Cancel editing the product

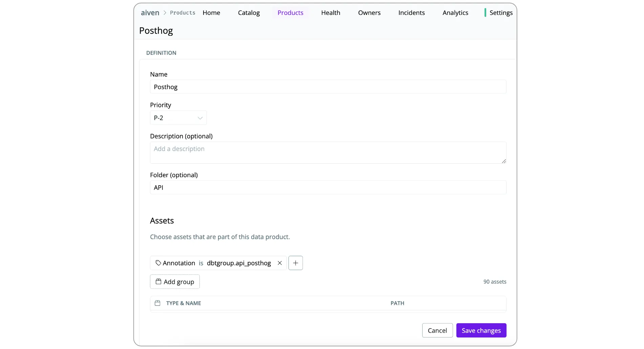(437, 330)
